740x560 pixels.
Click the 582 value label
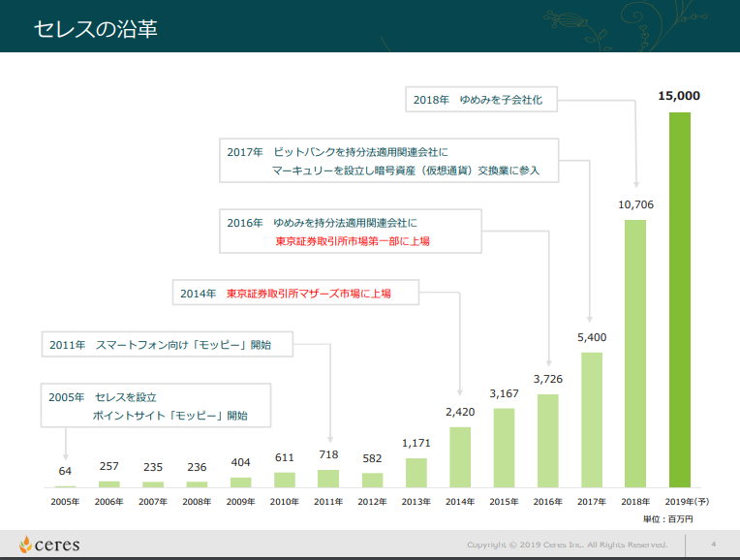coord(372,458)
